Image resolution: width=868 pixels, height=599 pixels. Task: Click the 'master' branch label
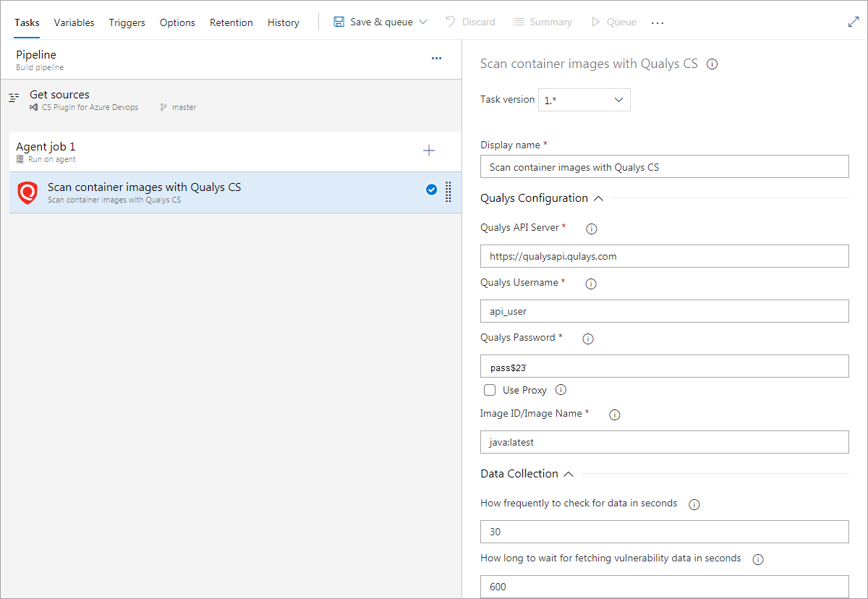coord(184,107)
